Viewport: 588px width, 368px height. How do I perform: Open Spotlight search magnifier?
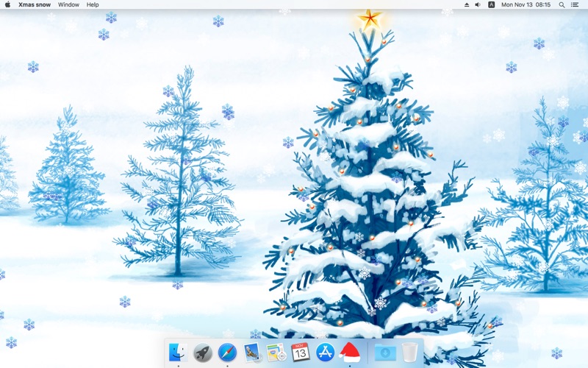click(559, 4)
